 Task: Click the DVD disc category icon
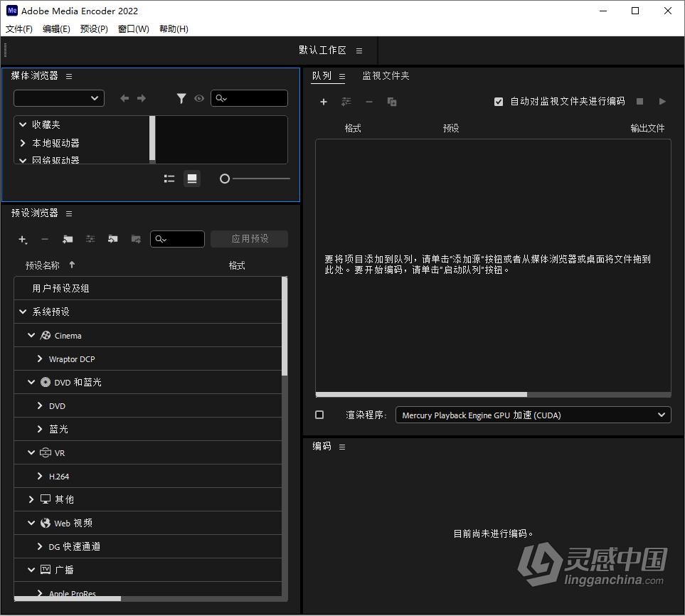click(x=46, y=382)
